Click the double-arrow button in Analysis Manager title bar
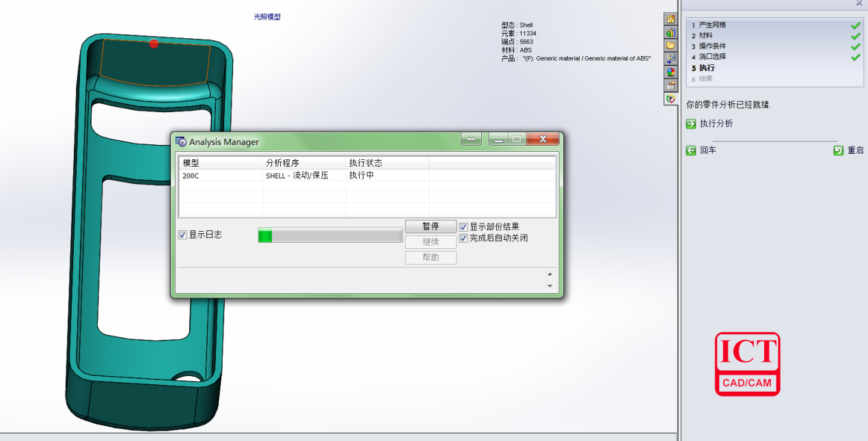The image size is (868, 441). (471, 139)
